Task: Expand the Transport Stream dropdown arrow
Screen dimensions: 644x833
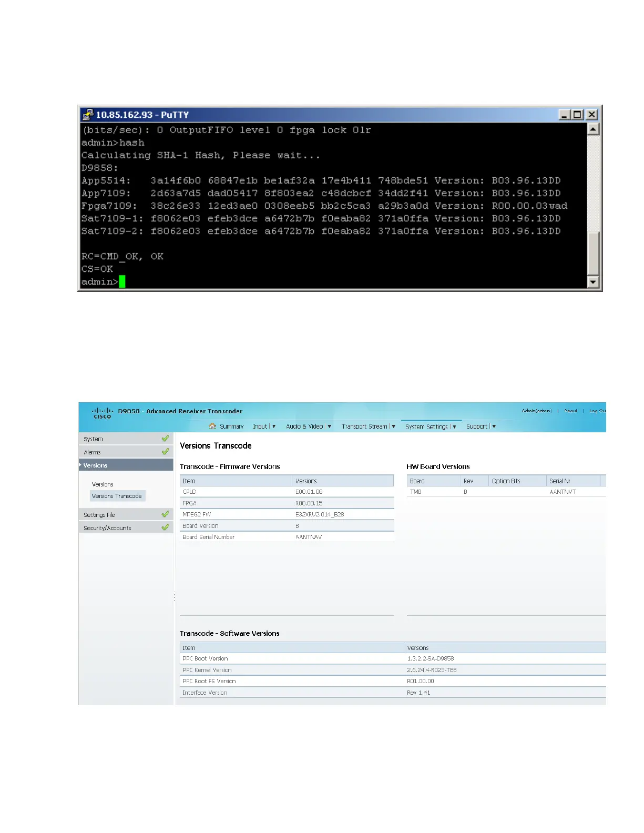Action: [x=394, y=426]
